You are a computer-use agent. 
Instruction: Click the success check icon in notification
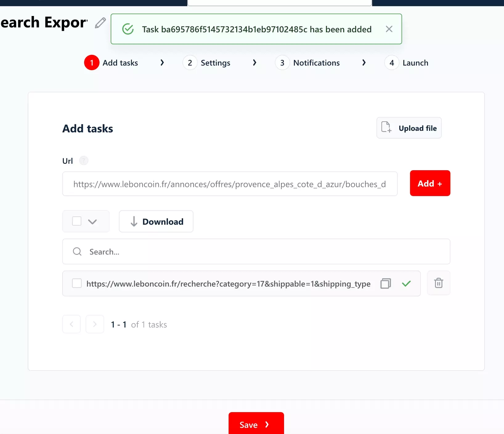128,29
